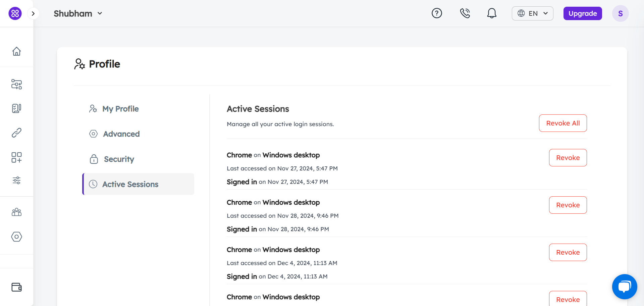Viewport: 644px width, 306px height.
Task: Go to Home in the sidebar
Action: pos(16,51)
